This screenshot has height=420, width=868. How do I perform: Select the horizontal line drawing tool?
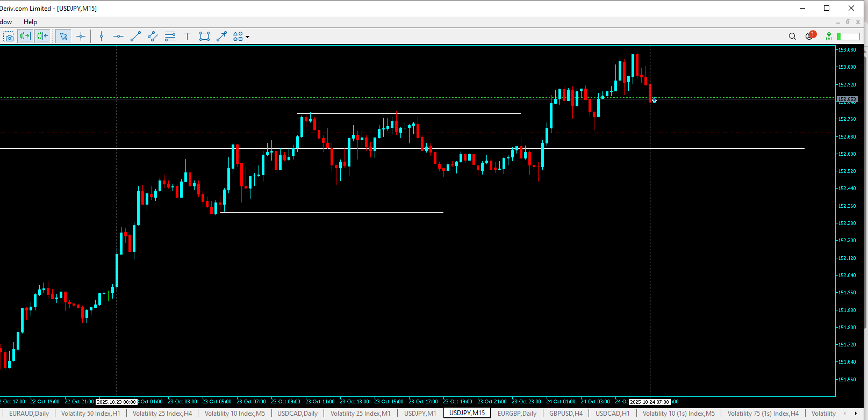[118, 37]
